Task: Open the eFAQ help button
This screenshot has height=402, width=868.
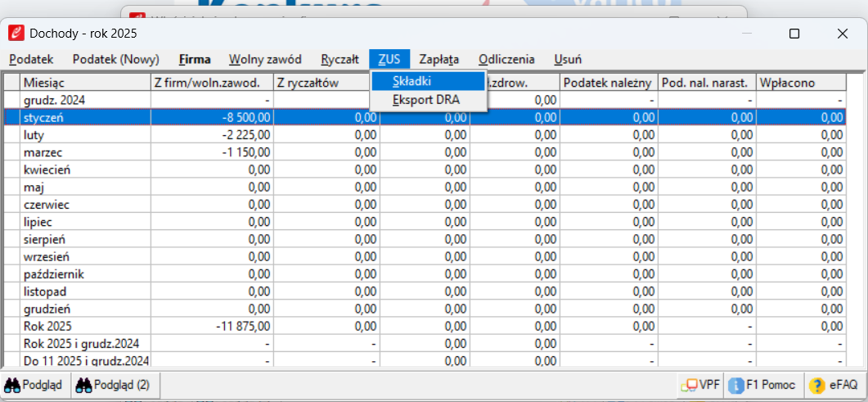Action: (x=833, y=386)
